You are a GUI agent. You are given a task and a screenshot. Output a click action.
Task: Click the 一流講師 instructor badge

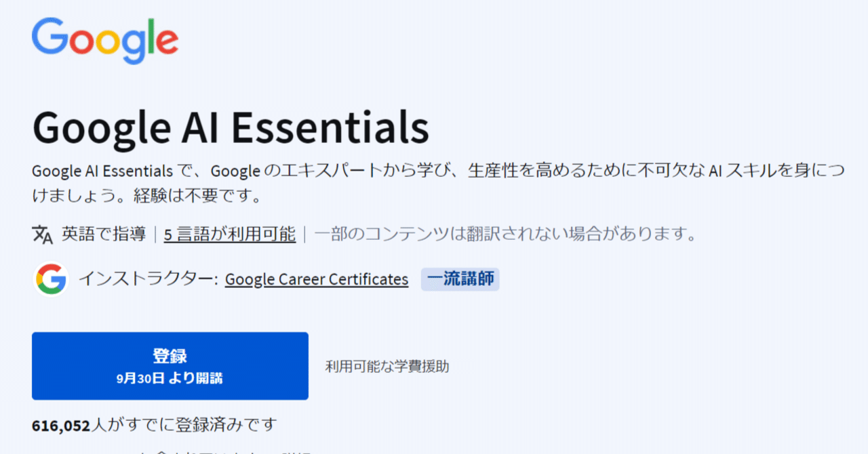point(460,278)
